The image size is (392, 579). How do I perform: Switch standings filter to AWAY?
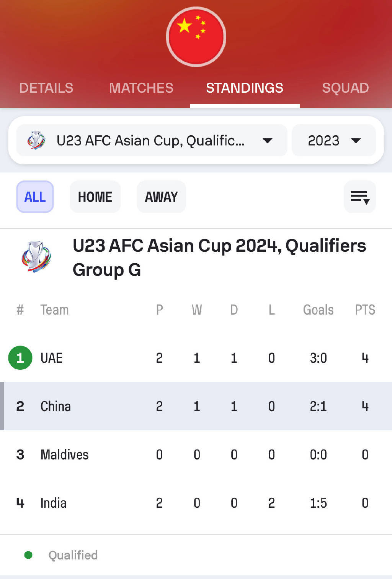[161, 197]
